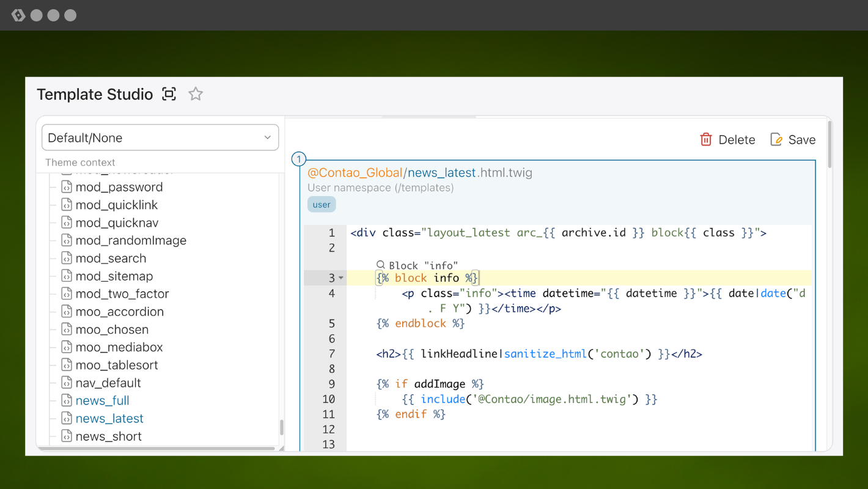Click the Delete button label
This screenshot has height=489, width=868.
point(737,140)
